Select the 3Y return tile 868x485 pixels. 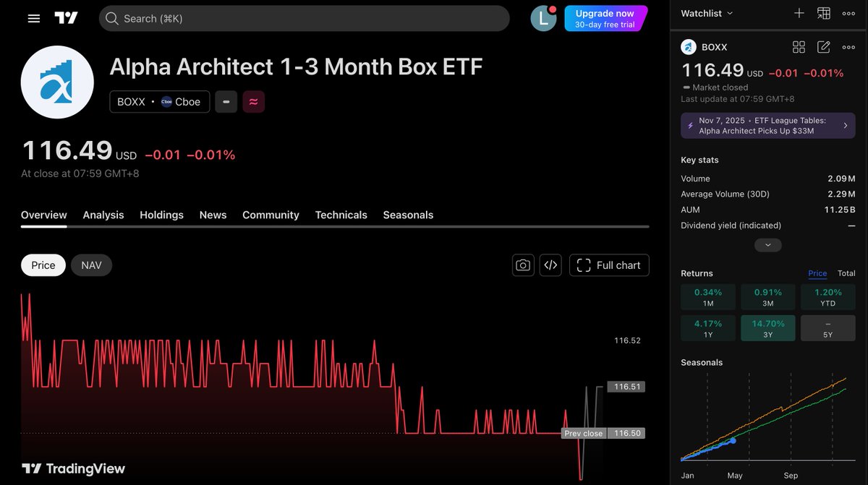(768, 328)
